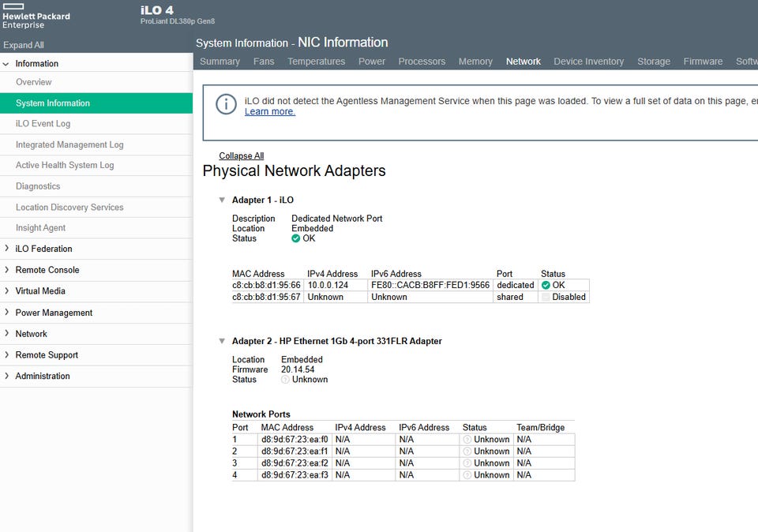The height and width of the screenshot is (532, 758).
Task: Click the dedicated port cell
Action: tap(516, 285)
